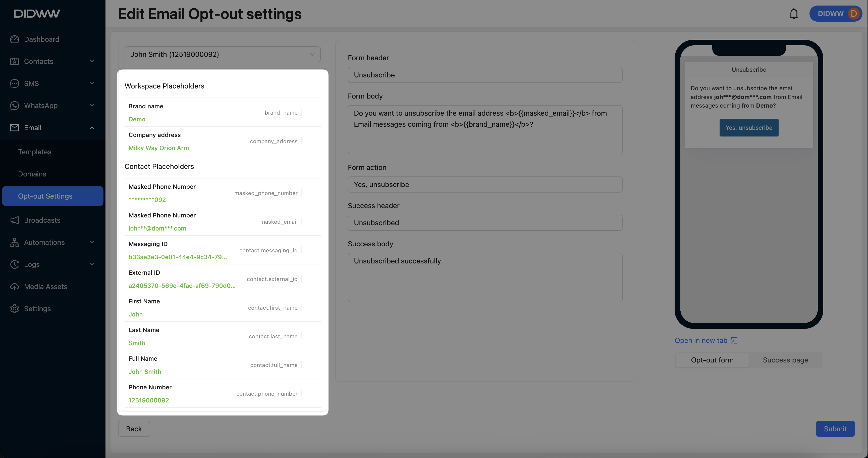Image resolution: width=868 pixels, height=458 pixels.
Task: Click the Form header input field
Action: point(484,75)
